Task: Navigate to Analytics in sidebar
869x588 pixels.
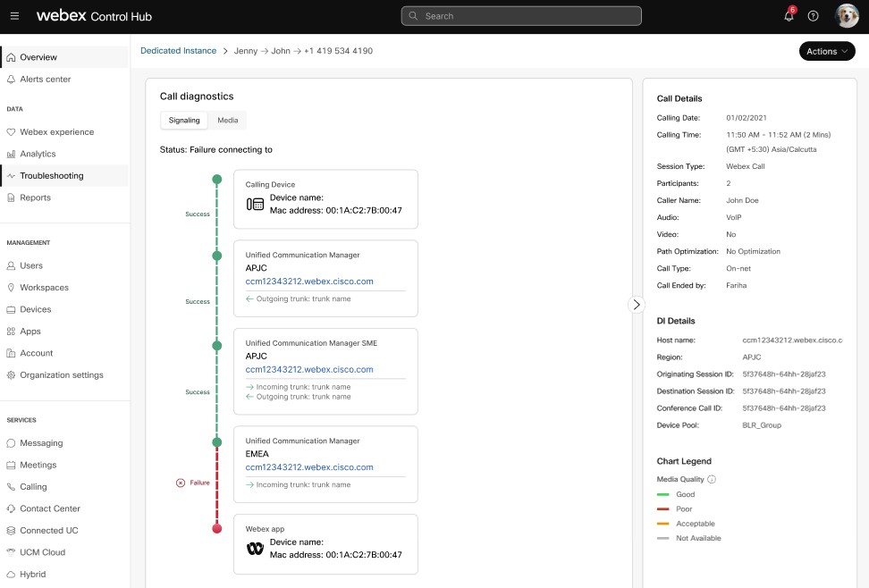Action: coord(38,154)
